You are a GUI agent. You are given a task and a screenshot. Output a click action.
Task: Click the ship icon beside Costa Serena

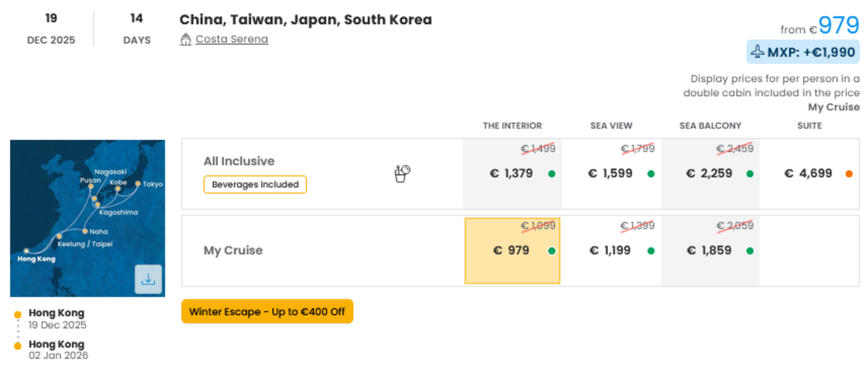coord(185,39)
